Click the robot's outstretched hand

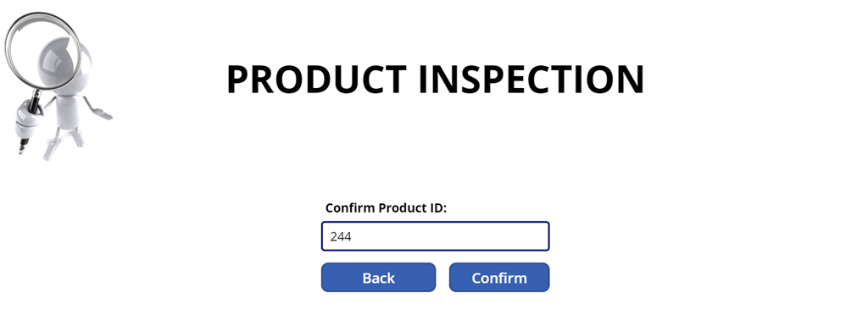tap(103, 114)
